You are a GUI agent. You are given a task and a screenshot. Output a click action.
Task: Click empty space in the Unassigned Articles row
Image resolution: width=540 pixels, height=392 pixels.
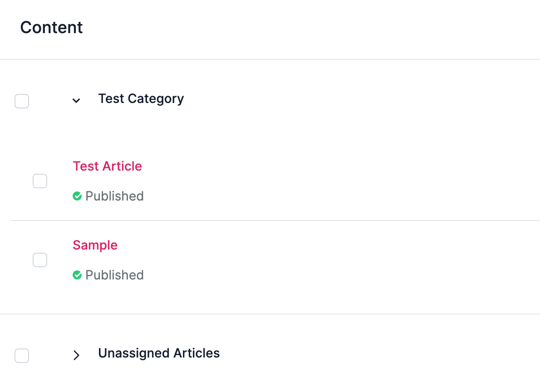click(379, 355)
